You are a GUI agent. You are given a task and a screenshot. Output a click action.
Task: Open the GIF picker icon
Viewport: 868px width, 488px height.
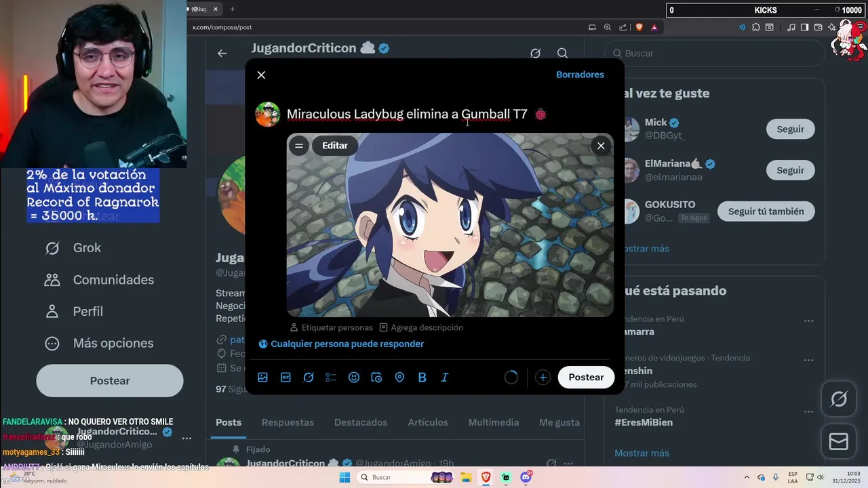pyautogui.click(x=285, y=378)
